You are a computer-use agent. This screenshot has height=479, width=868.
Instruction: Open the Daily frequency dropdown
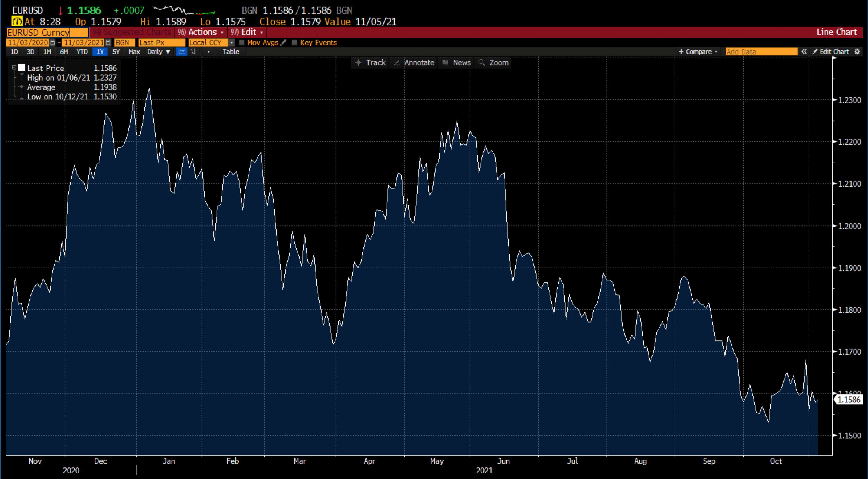(x=158, y=51)
